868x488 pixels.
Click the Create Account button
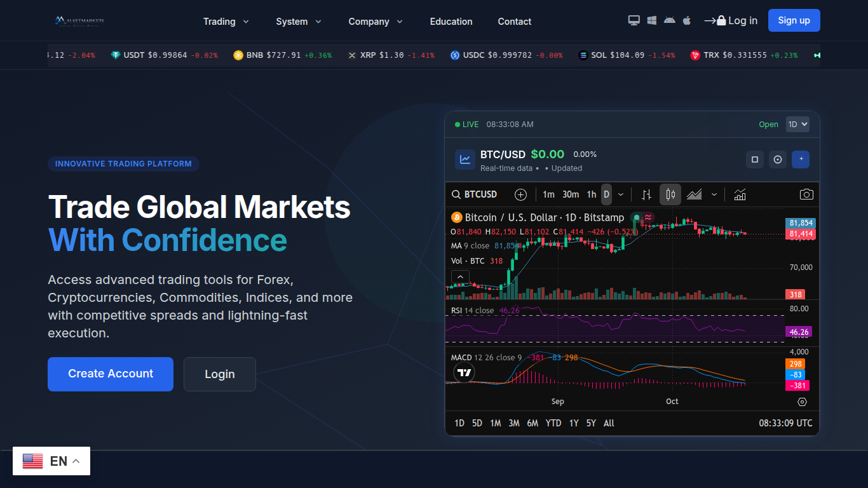(111, 374)
